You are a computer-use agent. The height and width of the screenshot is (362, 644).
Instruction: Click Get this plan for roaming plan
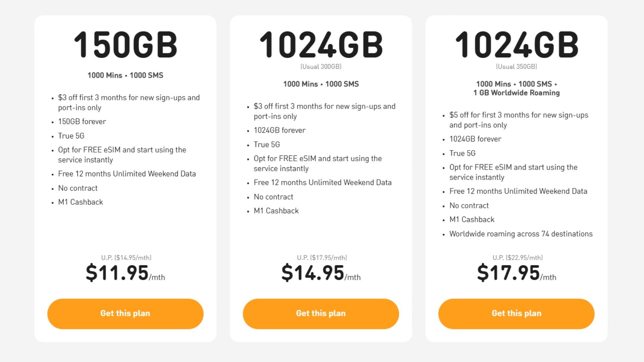[516, 313]
